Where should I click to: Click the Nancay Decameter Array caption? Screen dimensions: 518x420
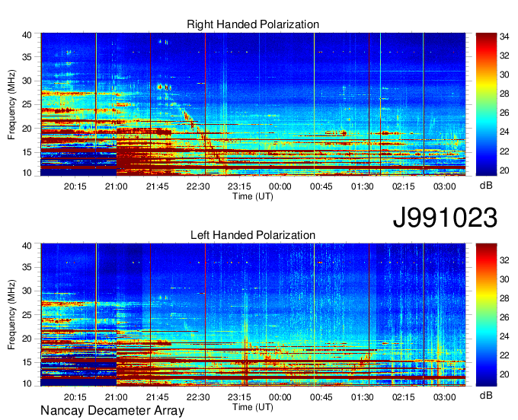[112, 410]
